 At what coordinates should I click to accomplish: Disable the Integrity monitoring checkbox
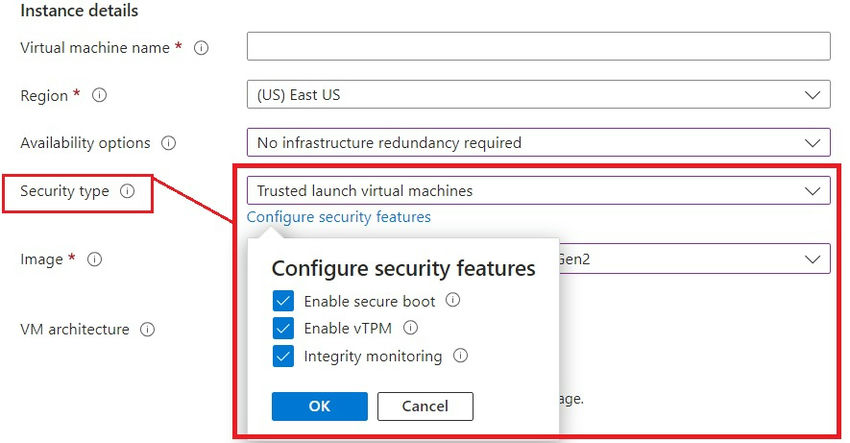tap(283, 356)
